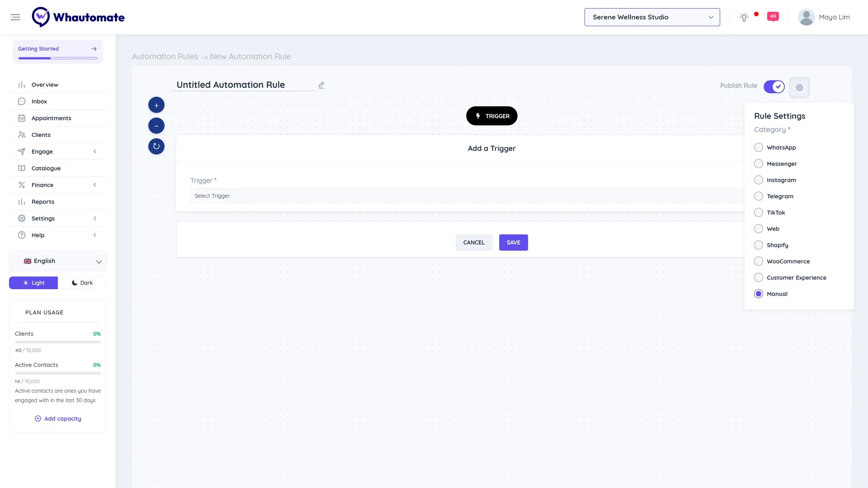The image size is (868, 488).
Task: Open notifications badge showing 40
Action: [x=773, y=16]
